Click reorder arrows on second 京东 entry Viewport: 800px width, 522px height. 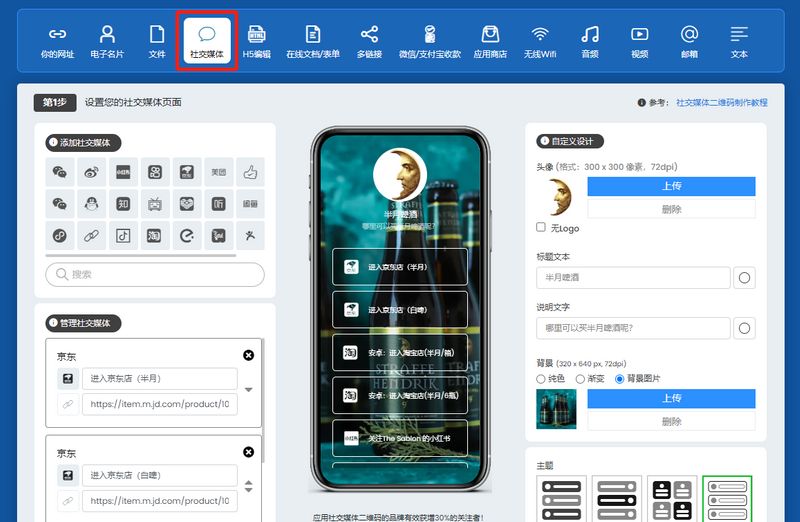click(249, 487)
